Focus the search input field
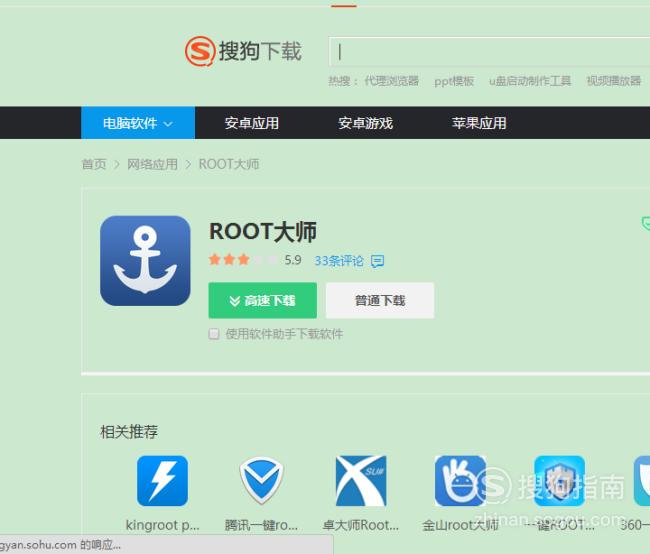The image size is (650, 554). 489,51
